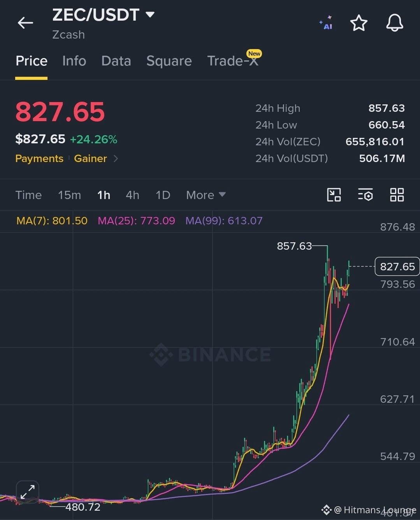
Task: Open chart indicator settings icon
Action: (x=365, y=195)
